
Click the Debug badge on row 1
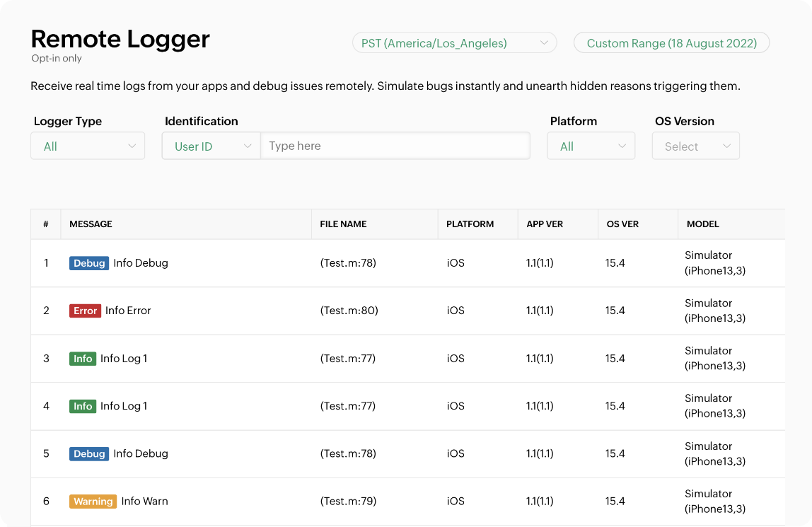89,262
